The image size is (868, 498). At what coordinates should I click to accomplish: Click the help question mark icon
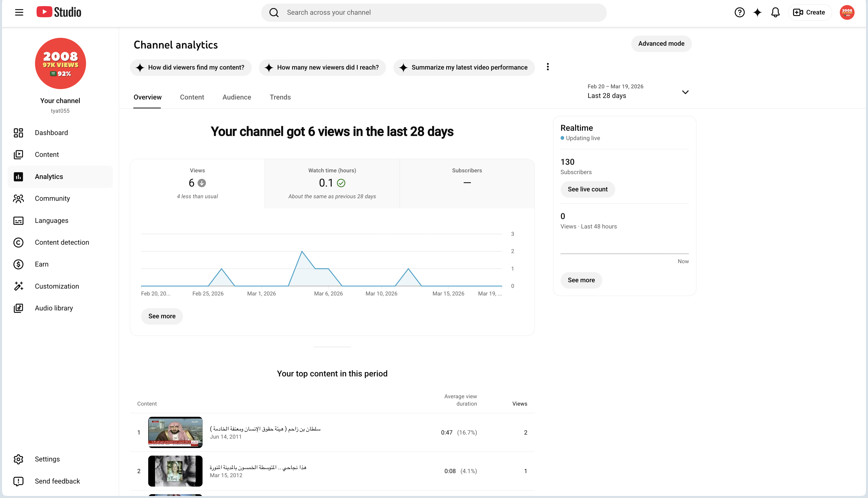pos(739,12)
